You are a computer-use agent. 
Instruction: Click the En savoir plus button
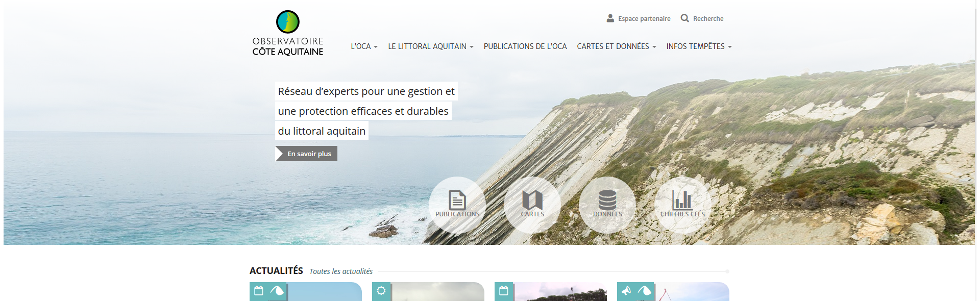coord(306,154)
